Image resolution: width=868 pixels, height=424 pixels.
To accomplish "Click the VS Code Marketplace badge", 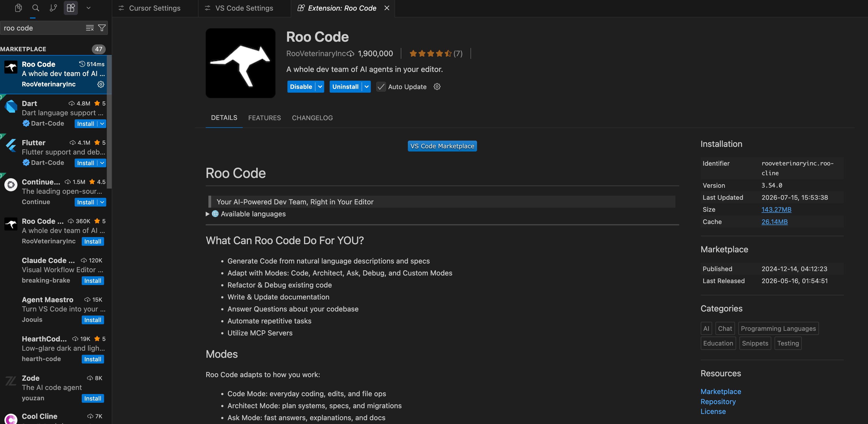I will [442, 146].
